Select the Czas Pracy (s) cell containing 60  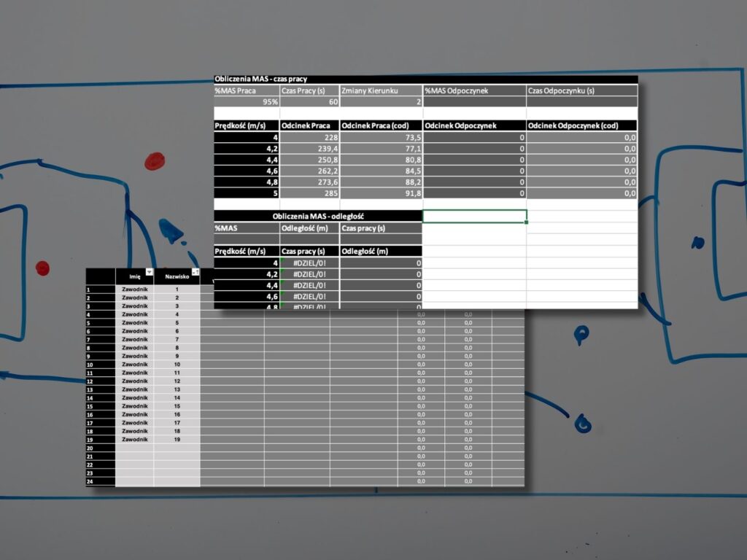click(x=309, y=102)
